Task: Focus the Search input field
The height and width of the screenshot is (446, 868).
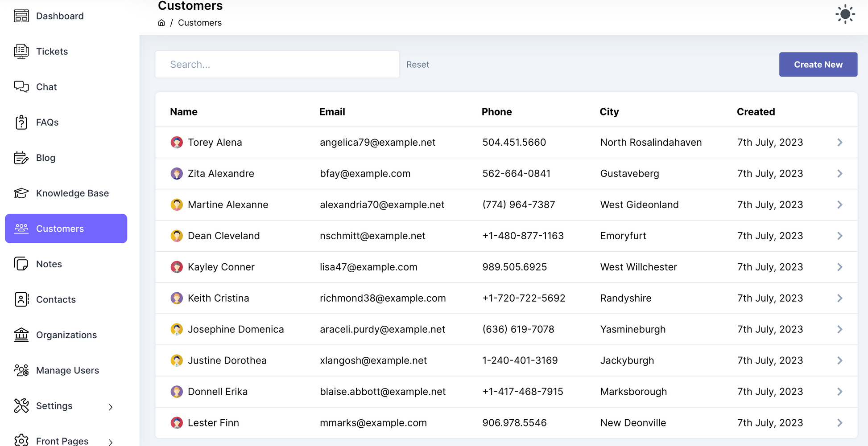Action: (x=277, y=65)
